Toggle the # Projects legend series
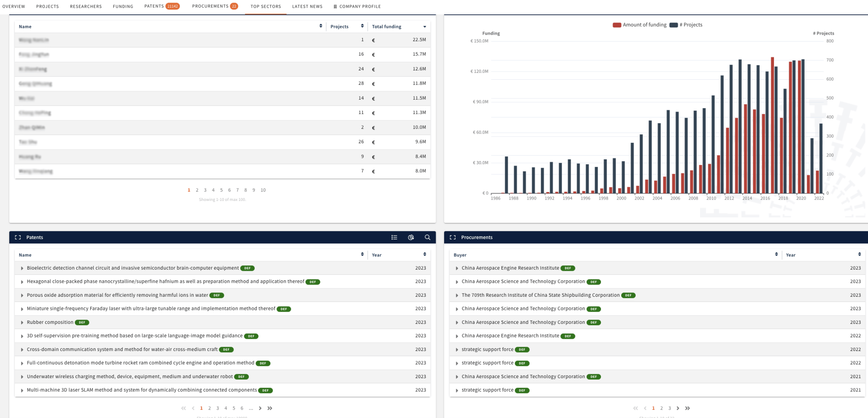868x418 pixels. point(687,25)
